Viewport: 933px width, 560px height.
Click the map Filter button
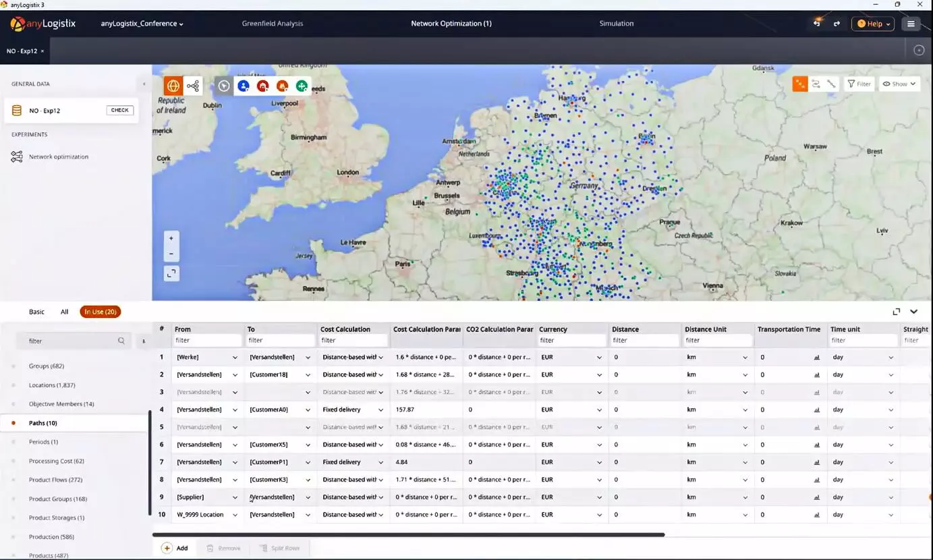859,84
